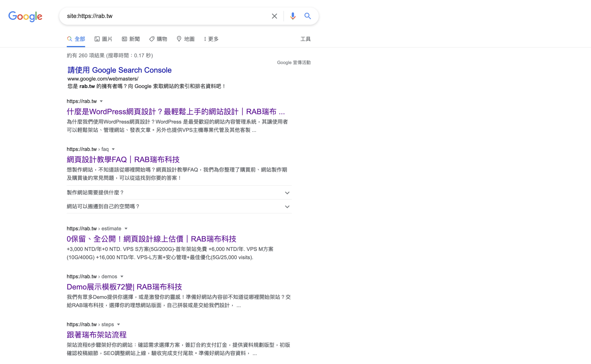Clear the search box with X icon

274,16
